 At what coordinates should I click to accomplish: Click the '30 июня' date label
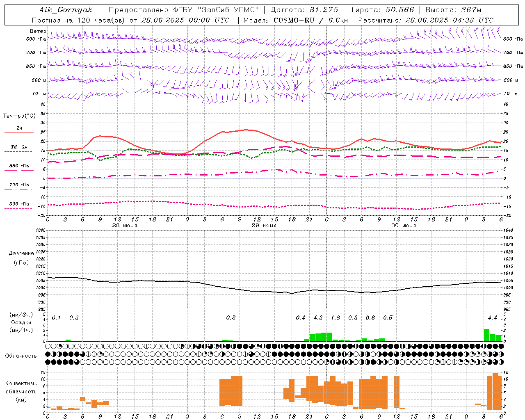[404, 226]
